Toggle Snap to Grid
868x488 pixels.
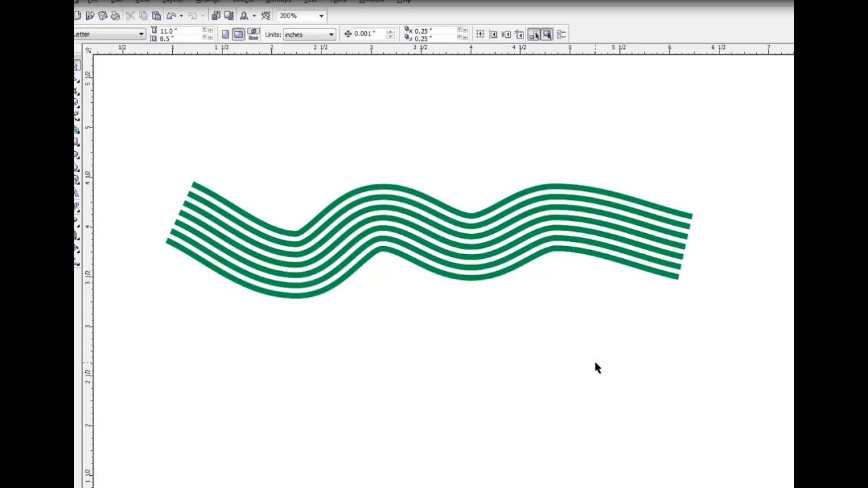tap(479, 34)
